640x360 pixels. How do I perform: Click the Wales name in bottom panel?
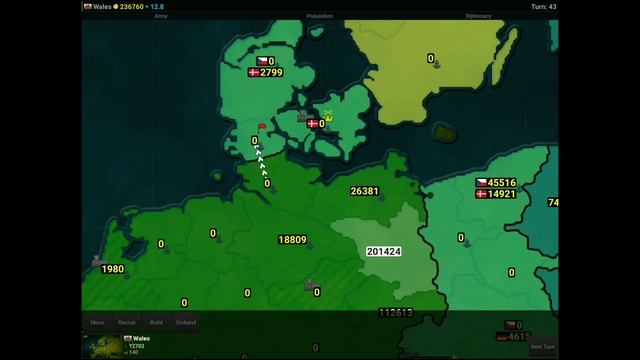[141, 338]
